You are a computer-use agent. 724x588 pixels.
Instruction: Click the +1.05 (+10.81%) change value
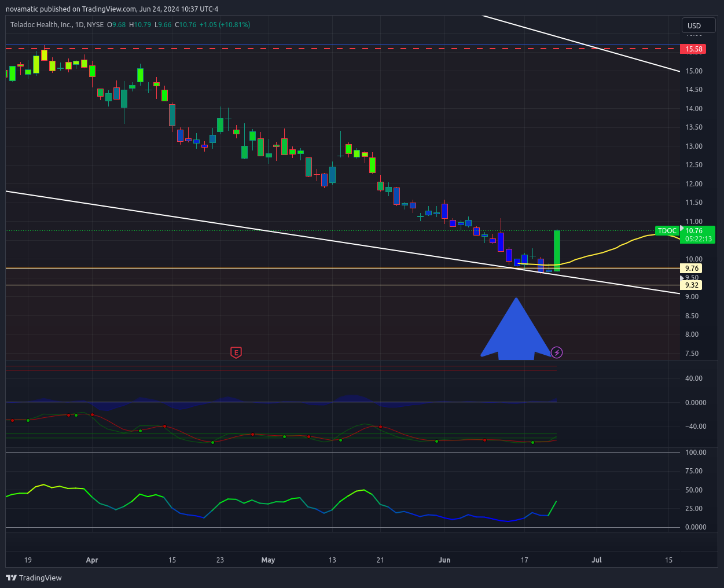point(225,25)
